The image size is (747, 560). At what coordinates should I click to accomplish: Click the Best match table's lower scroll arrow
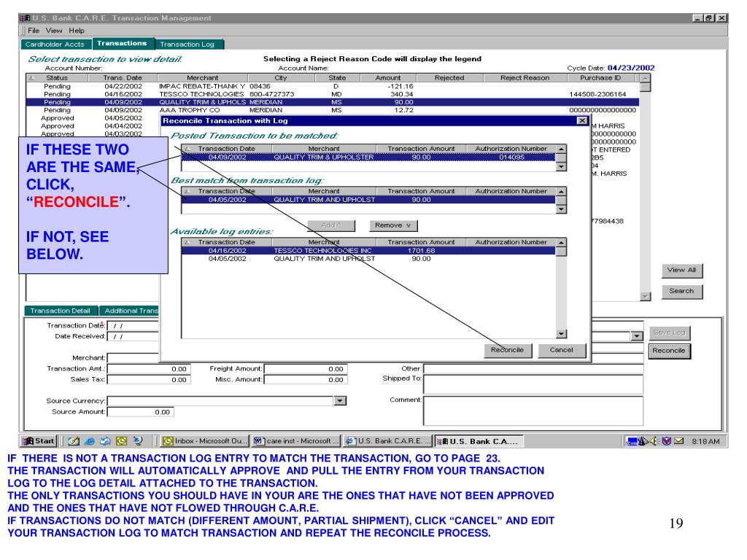click(561, 209)
